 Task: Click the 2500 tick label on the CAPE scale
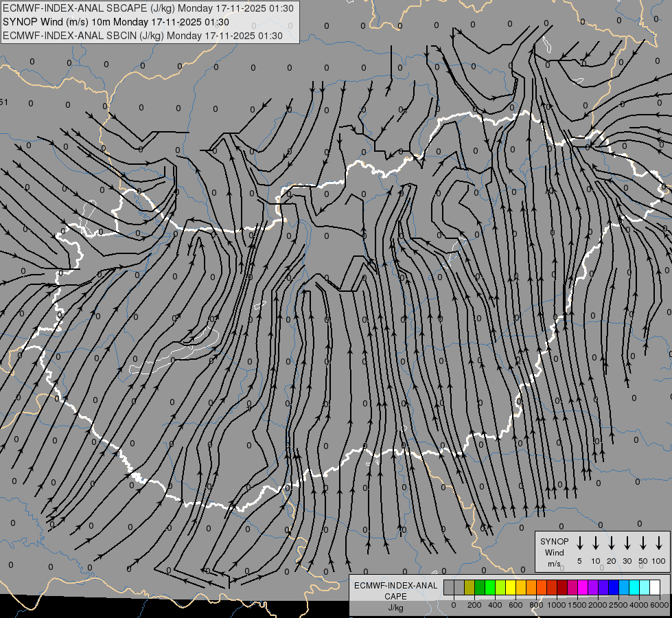618,605
